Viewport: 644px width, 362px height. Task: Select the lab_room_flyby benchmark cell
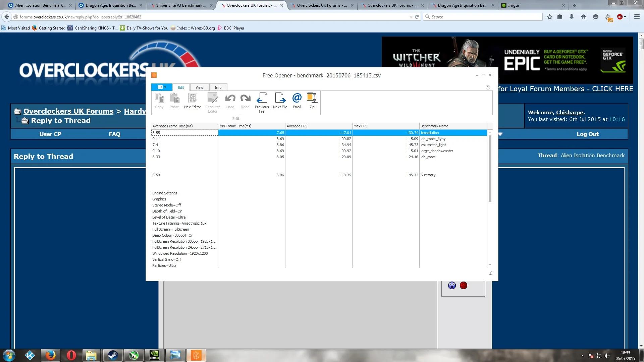point(453,139)
